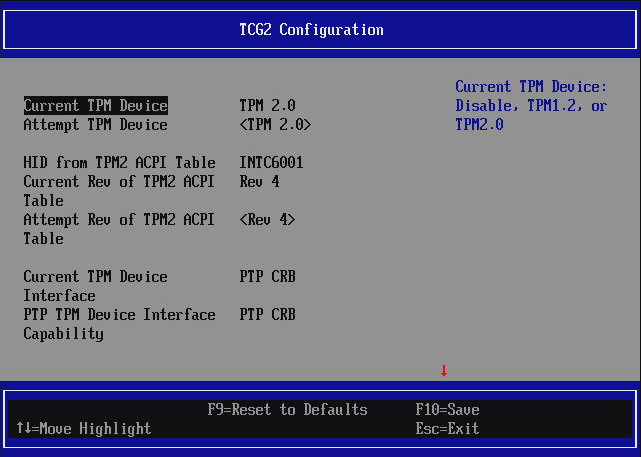Select Attempt Rev of TPM2 ACPI Table label
Screen dimensions: 641x457
point(119,229)
